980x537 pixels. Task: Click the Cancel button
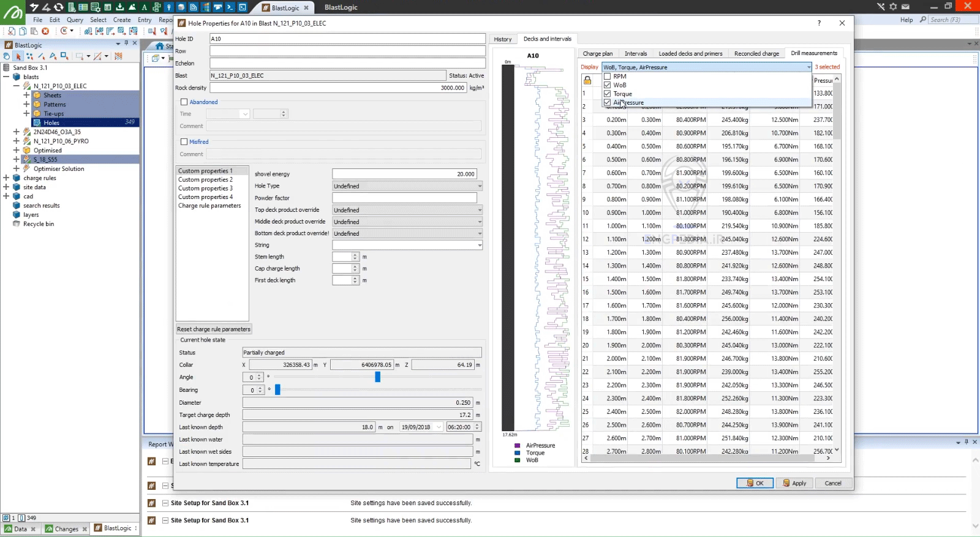point(833,483)
